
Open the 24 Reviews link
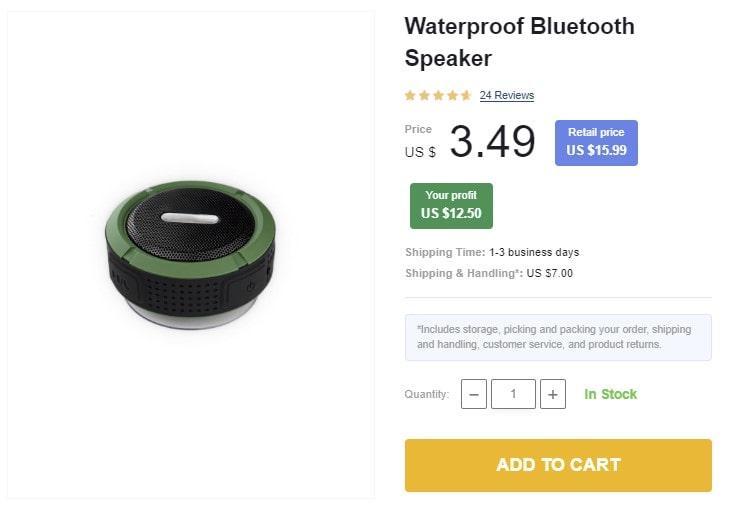click(507, 96)
